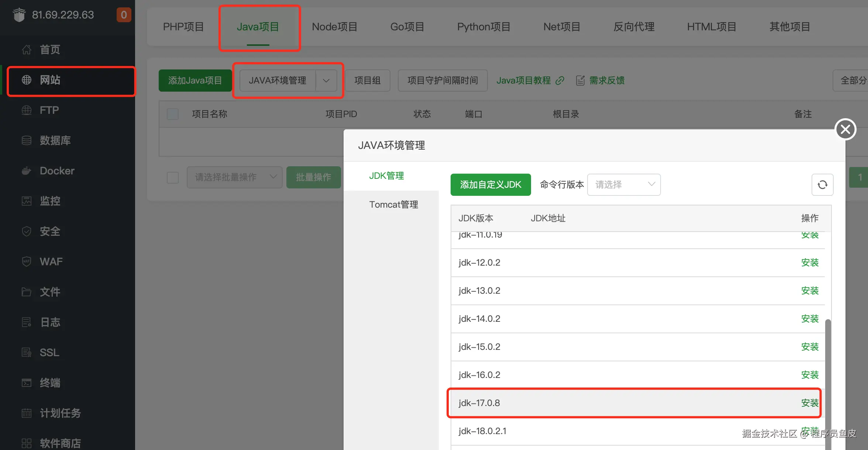Expand the JAVA环境管理 dropdown arrow
Image resolution: width=868 pixels, height=450 pixels.
[x=326, y=81]
